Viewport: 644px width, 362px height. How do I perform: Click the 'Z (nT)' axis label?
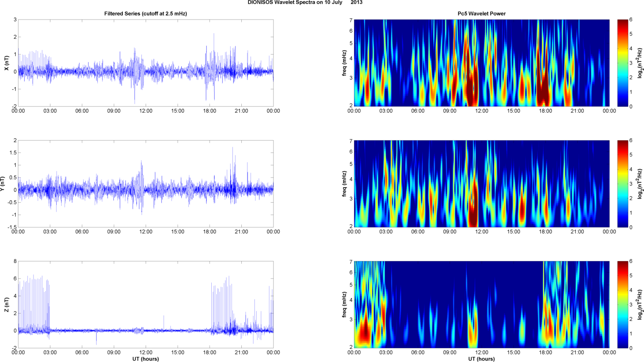click(6, 305)
